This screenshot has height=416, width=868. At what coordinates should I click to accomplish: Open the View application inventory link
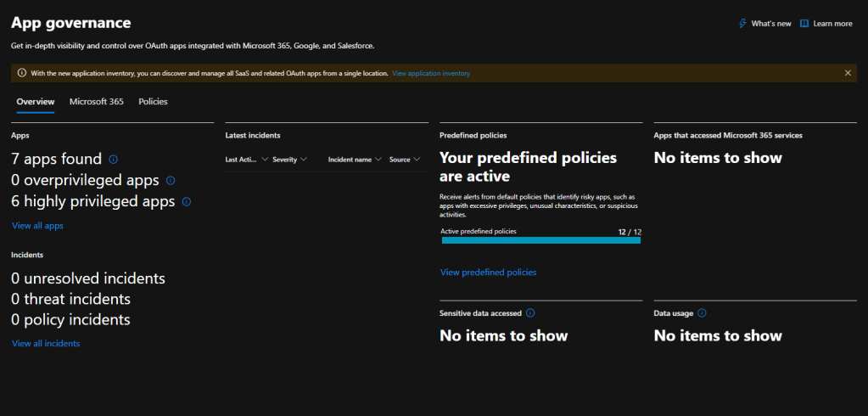[x=431, y=74]
